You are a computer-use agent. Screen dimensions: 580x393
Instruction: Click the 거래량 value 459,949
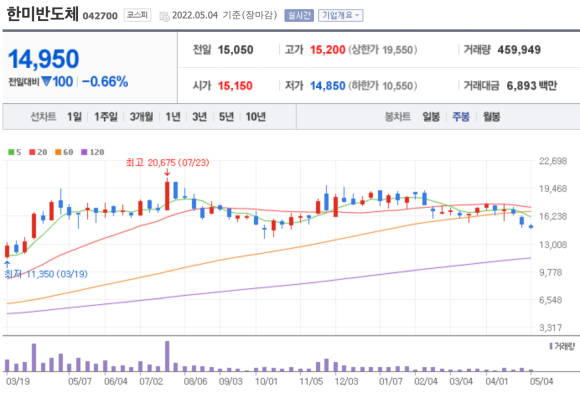pos(519,50)
